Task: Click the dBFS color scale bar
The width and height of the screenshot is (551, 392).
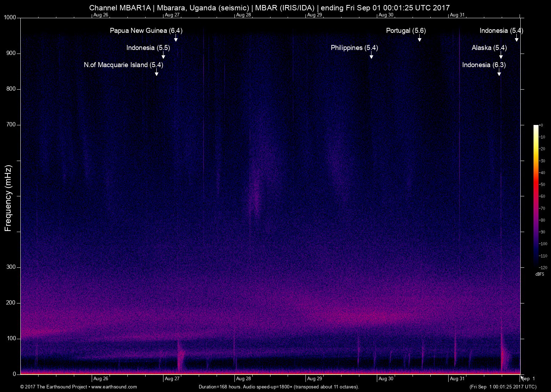Action: click(536, 196)
